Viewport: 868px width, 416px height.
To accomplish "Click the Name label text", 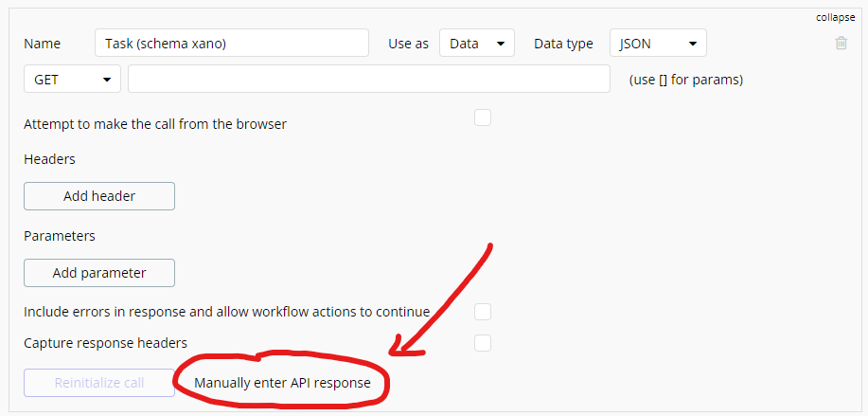I will 42,44.
